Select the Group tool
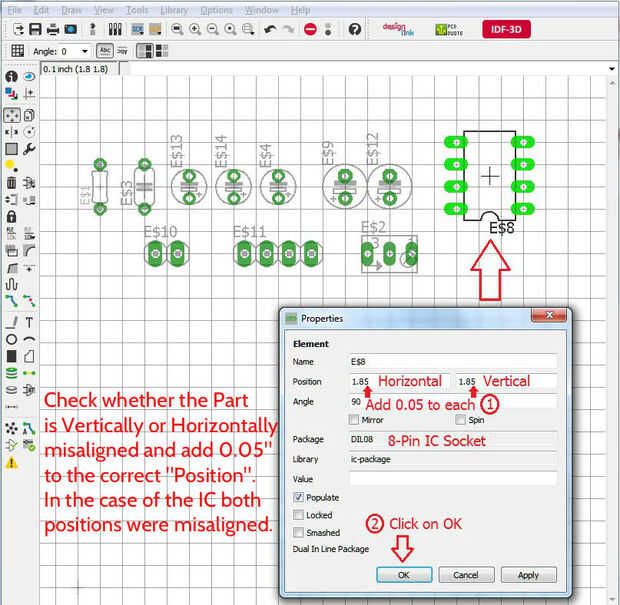 pos(11,149)
